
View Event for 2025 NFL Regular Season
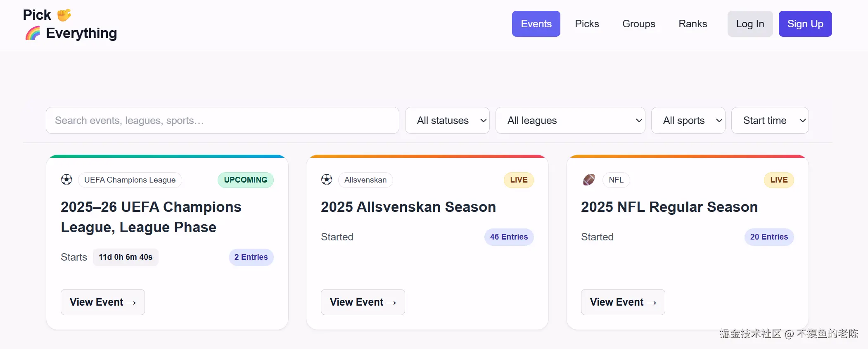click(623, 302)
